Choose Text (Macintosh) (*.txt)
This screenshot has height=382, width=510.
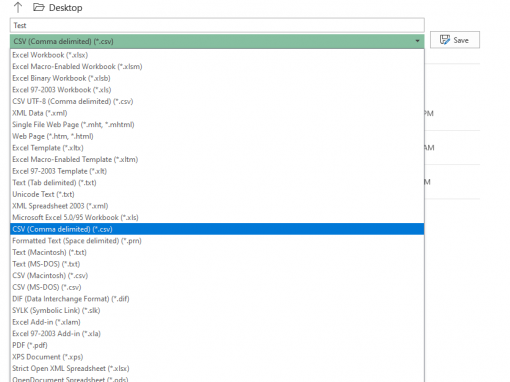[217, 252]
